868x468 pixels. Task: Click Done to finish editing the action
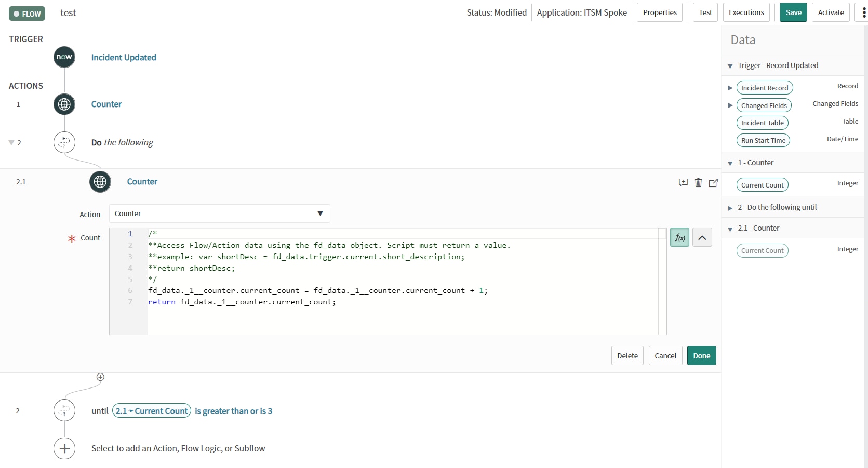tap(701, 356)
